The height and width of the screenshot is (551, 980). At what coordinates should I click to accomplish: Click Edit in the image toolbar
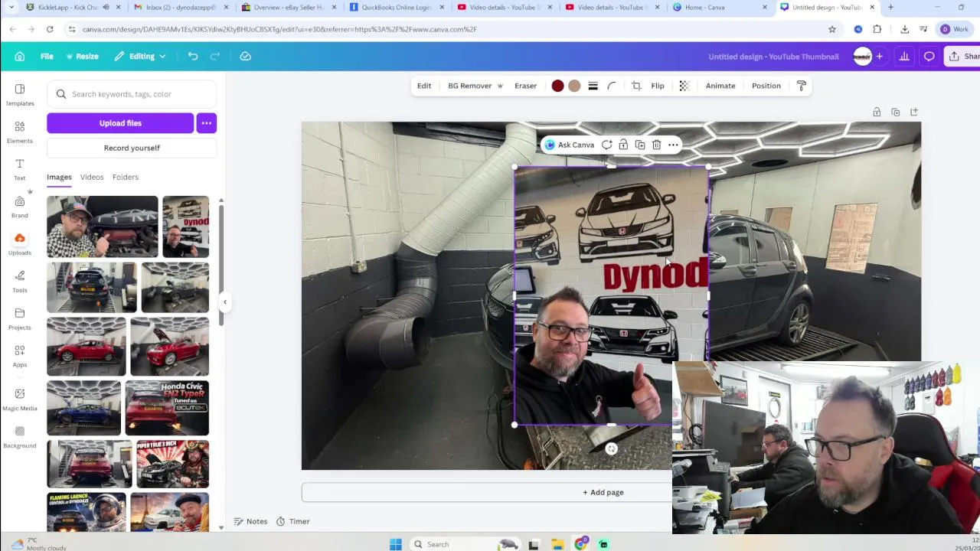424,86
